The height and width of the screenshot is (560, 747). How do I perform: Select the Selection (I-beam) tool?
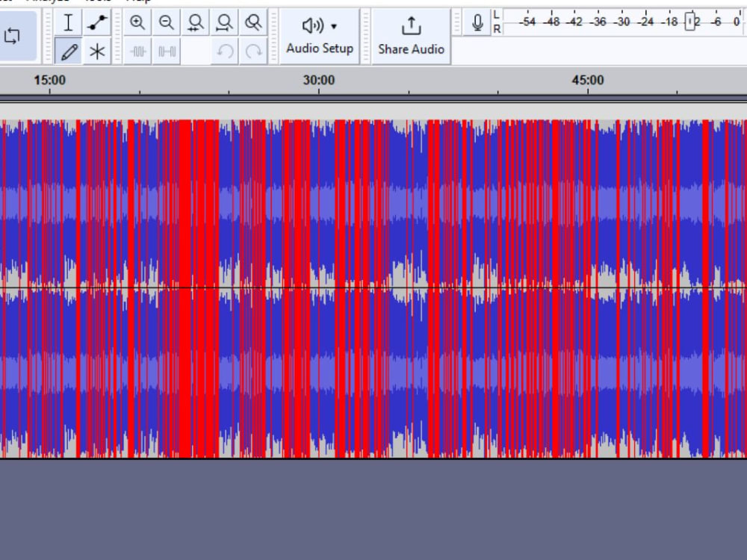coord(68,22)
